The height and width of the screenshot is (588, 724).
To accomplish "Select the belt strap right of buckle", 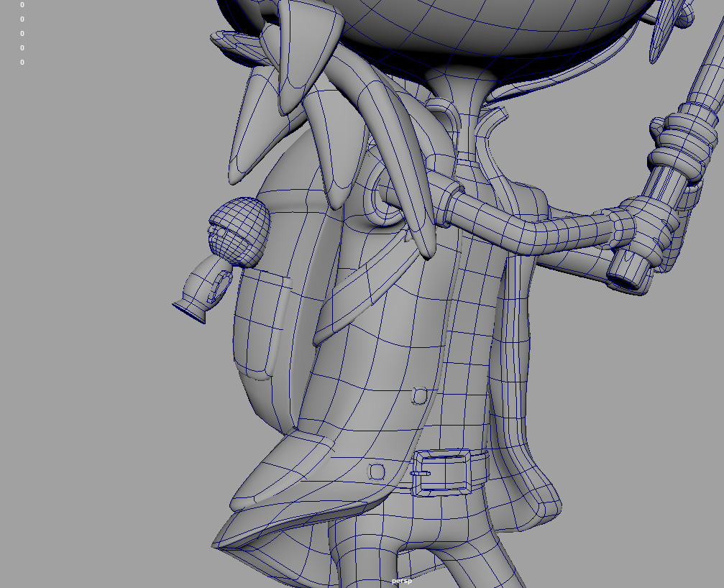I will (x=478, y=471).
